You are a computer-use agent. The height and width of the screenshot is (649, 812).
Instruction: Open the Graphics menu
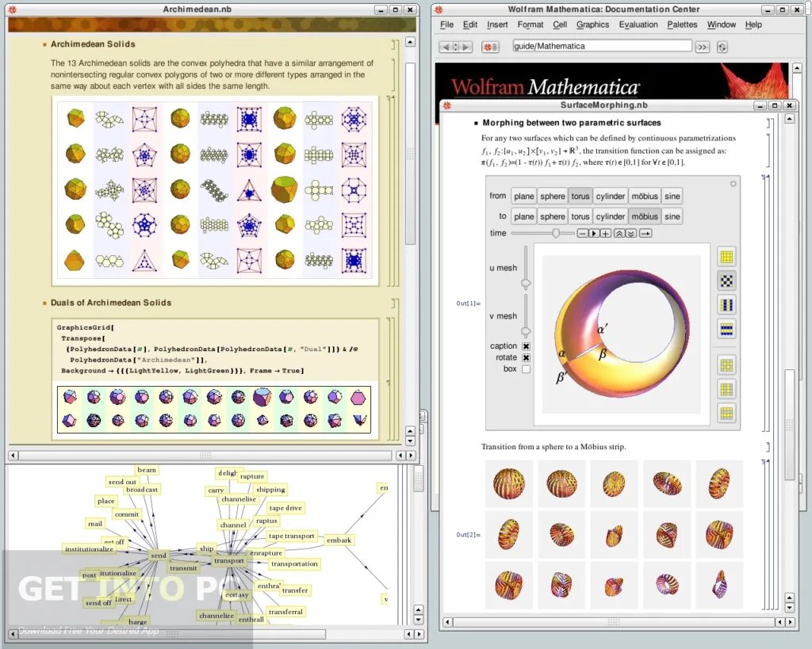[592, 25]
